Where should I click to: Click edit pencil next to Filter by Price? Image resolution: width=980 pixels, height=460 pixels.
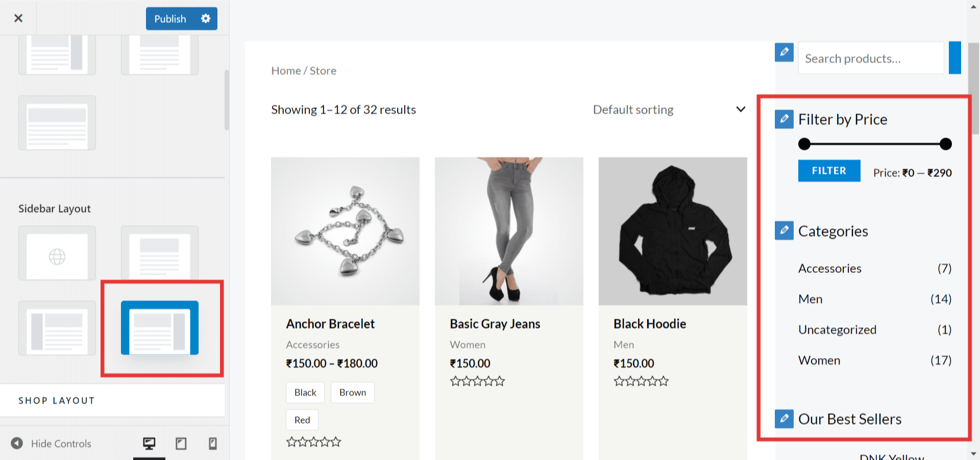coord(784,119)
